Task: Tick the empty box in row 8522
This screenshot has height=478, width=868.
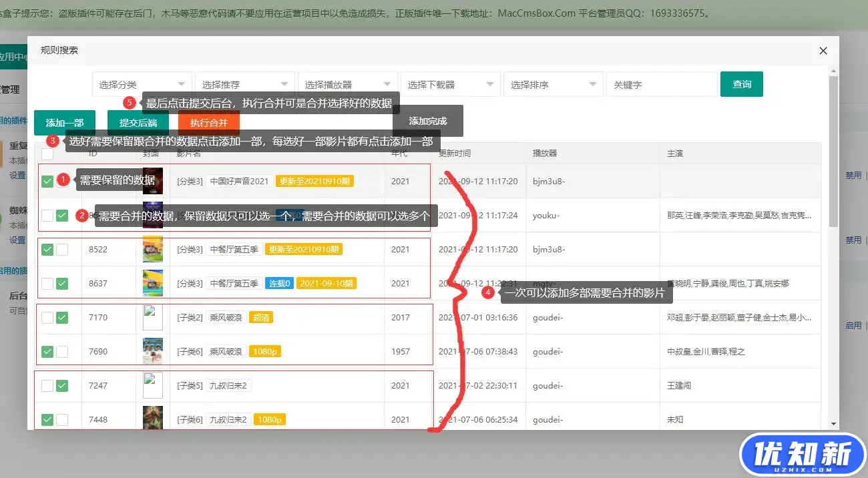Action: (x=62, y=250)
